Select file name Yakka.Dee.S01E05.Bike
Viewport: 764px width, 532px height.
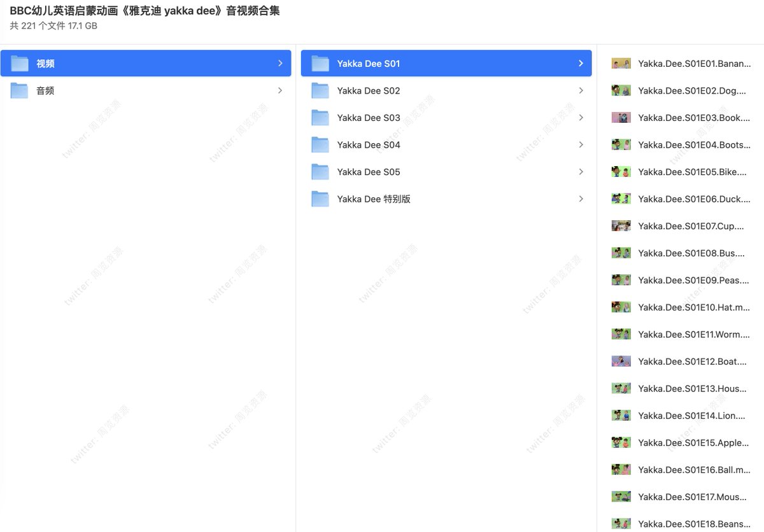click(693, 172)
